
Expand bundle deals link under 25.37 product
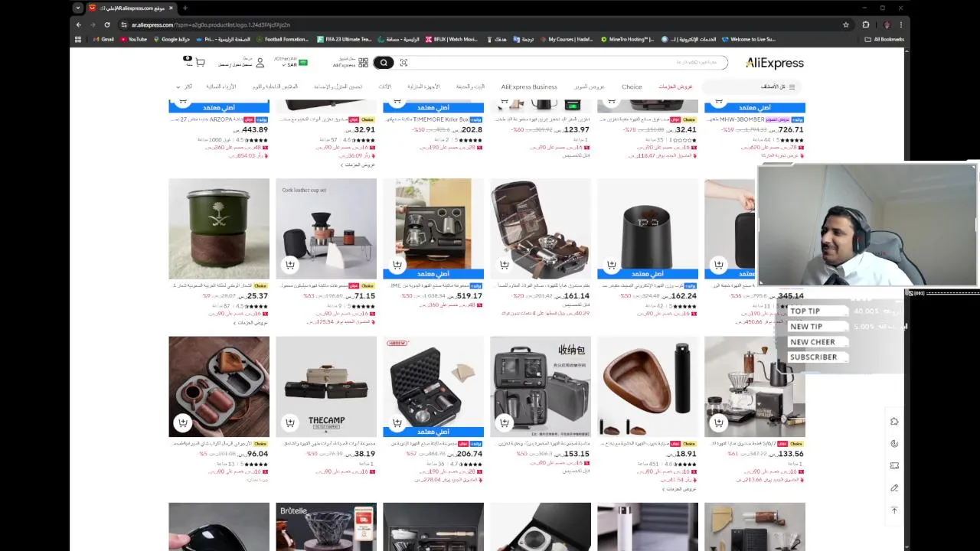pos(250,322)
